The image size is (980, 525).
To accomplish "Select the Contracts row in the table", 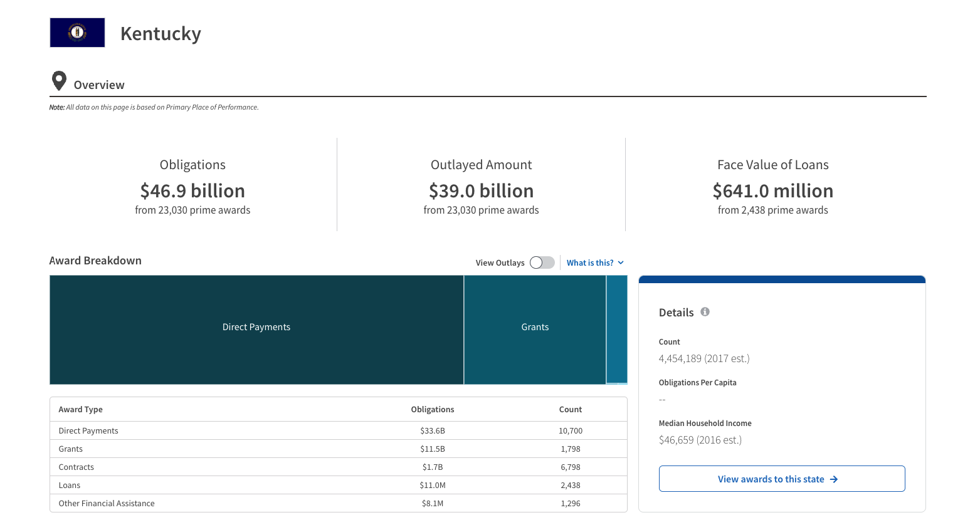I will pos(76,467).
